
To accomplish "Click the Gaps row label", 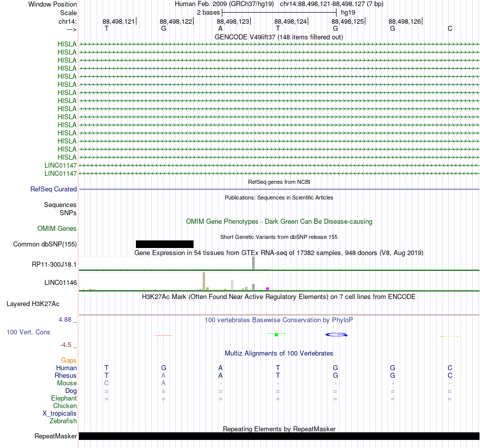I will (x=69, y=361).
